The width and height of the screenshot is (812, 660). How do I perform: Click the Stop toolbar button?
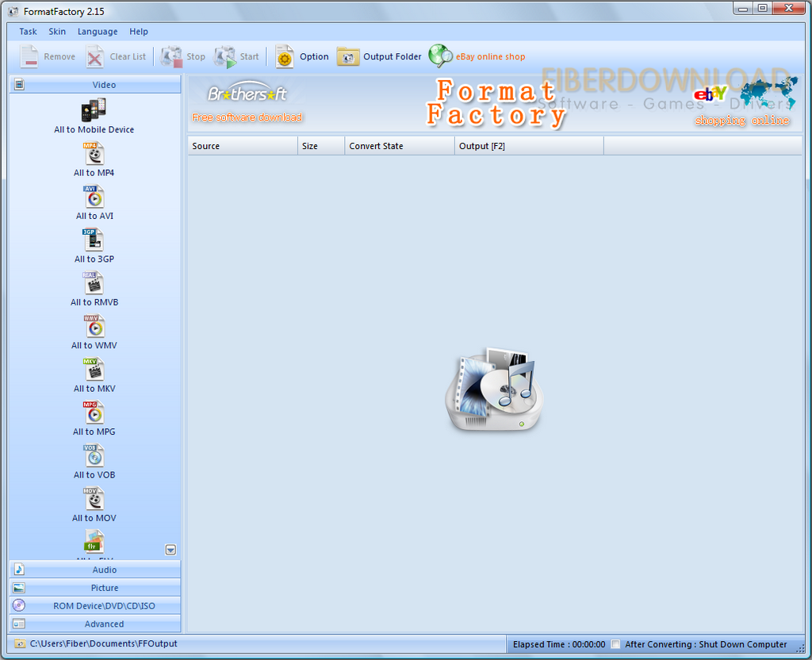point(183,56)
